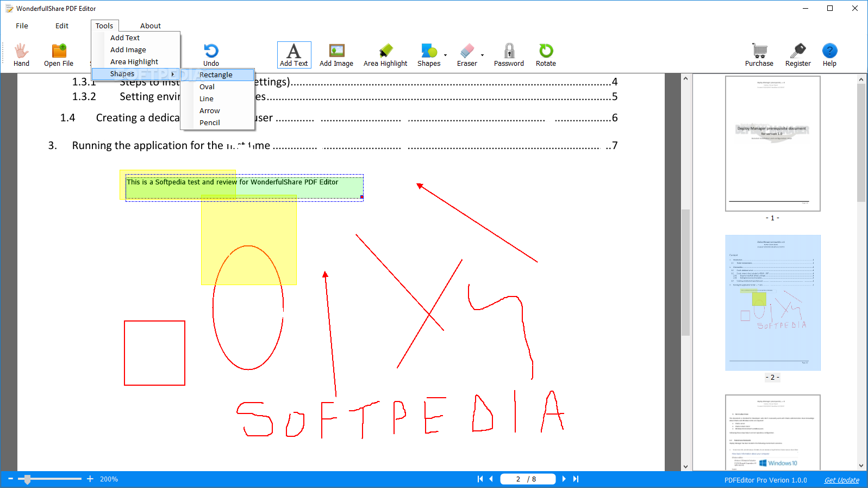Select Rectangle in Shapes submenu
Screen dimensions: 868x488
pos(217,75)
